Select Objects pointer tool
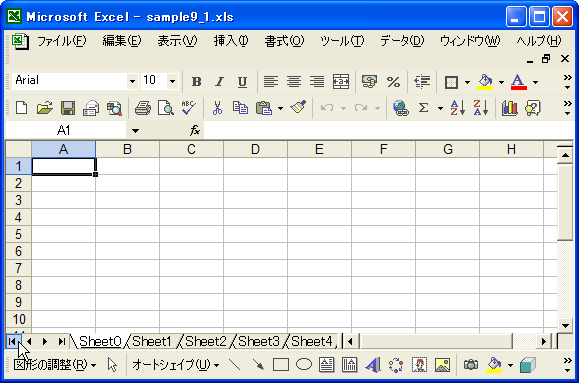 (x=112, y=365)
